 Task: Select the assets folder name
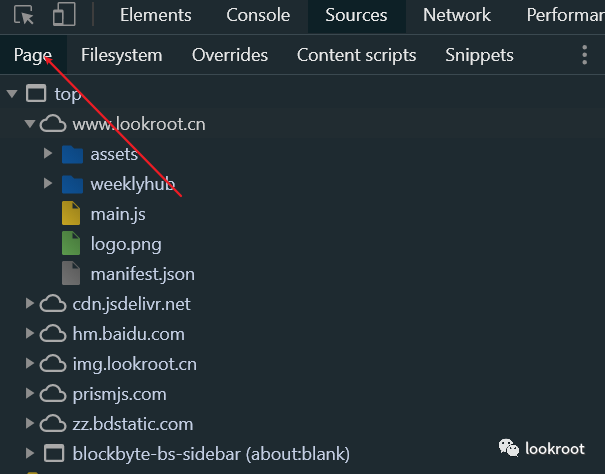(114, 154)
